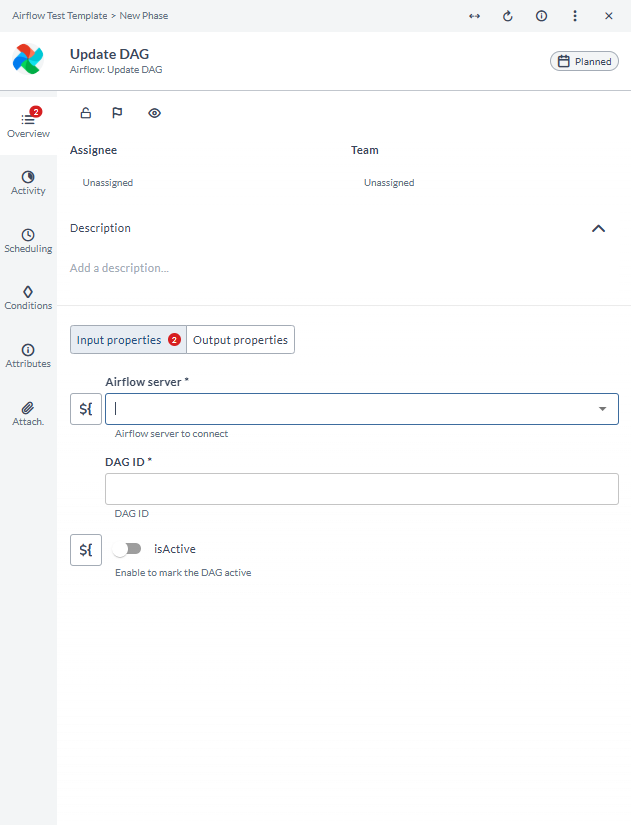Viewport: 631px width, 825px height.
Task: Click the Overview badge showing 2
Action: (x=36, y=112)
